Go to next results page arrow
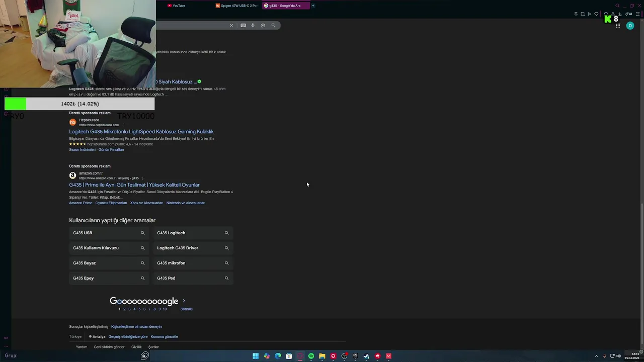 click(184, 301)
